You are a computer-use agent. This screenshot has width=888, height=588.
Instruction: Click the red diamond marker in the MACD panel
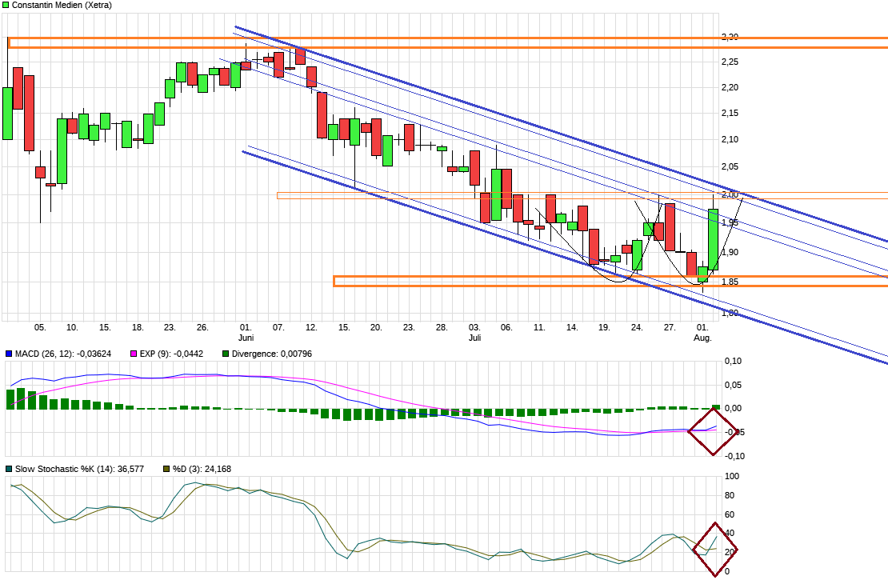(x=712, y=432)
